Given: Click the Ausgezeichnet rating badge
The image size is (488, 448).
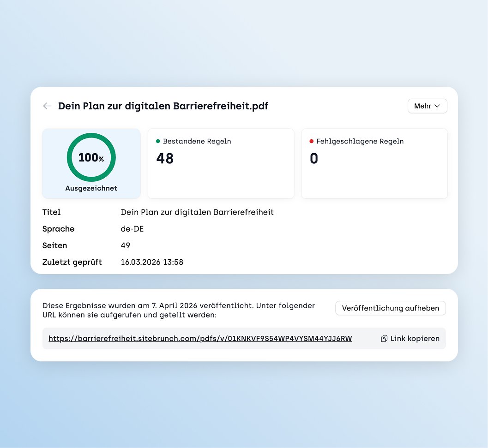Looking at the screenshot, I should pos(91,188).
